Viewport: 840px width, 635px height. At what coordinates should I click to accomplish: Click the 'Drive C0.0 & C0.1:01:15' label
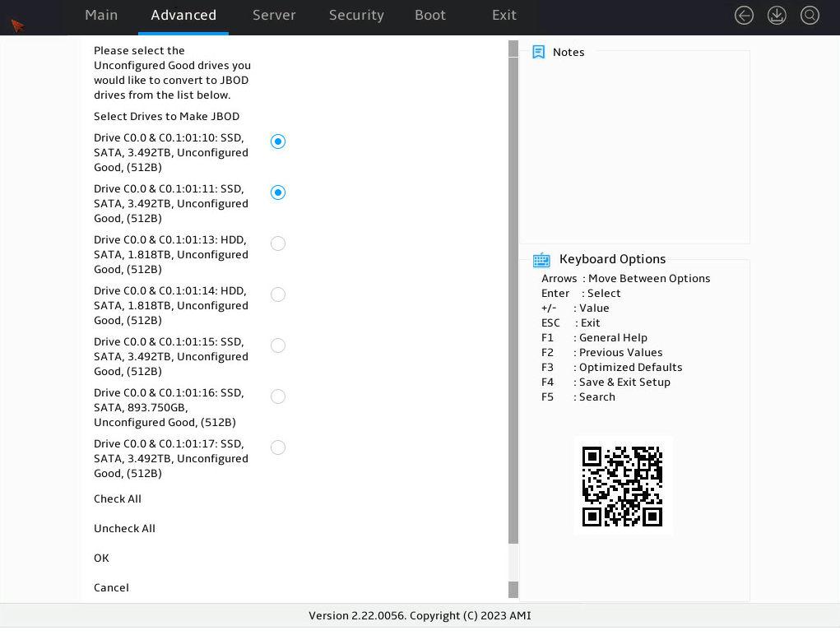[x=171, y=357]
